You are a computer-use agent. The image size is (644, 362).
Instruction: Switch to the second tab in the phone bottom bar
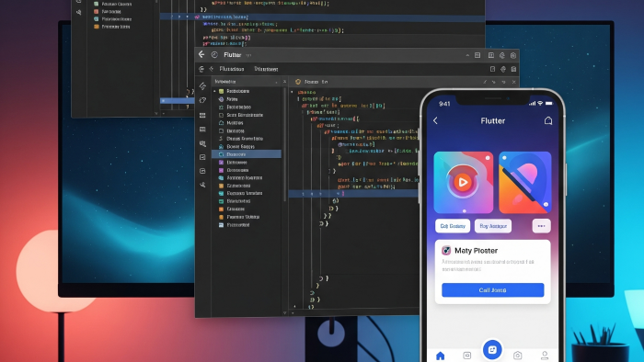click(467, 356)
